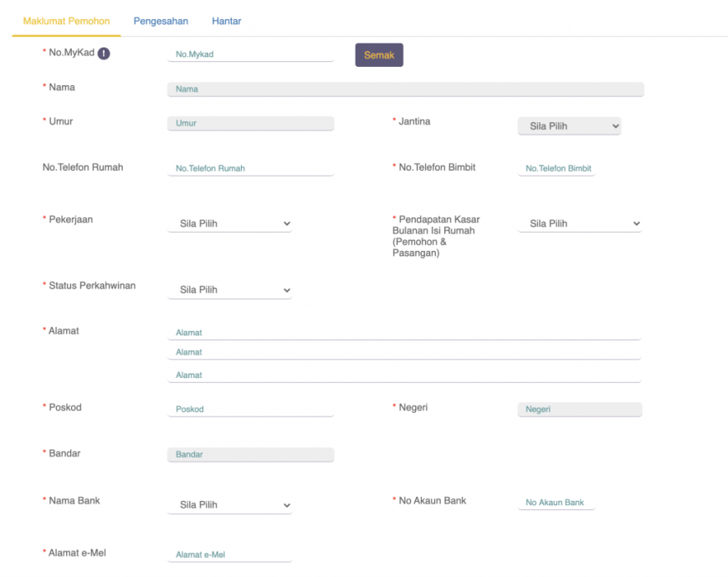This screenshot has width=728, height=577.
Task: Open the Pengesahan tab
Action: [x=161, y=22]
